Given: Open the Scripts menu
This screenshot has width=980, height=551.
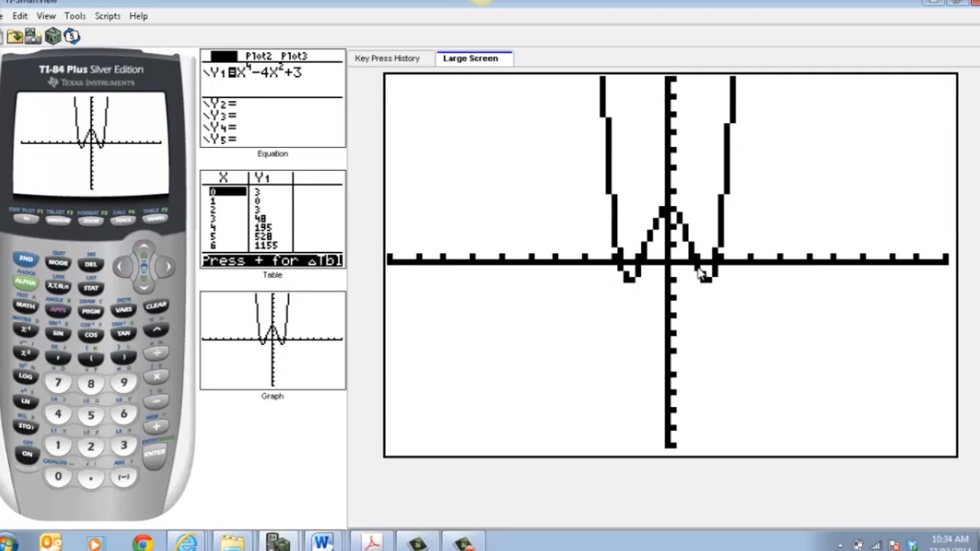Looking at the screenshot, I should pyautogui.click(x=107, y=16).
